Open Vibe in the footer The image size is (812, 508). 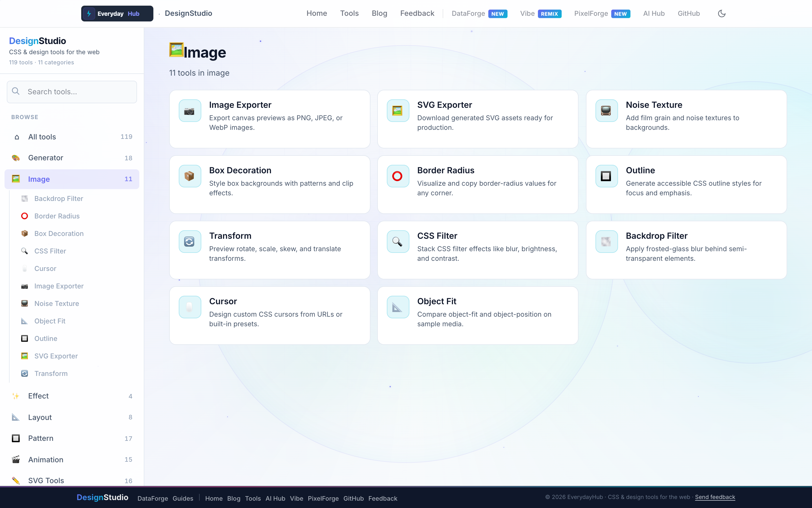coord(296,499)
